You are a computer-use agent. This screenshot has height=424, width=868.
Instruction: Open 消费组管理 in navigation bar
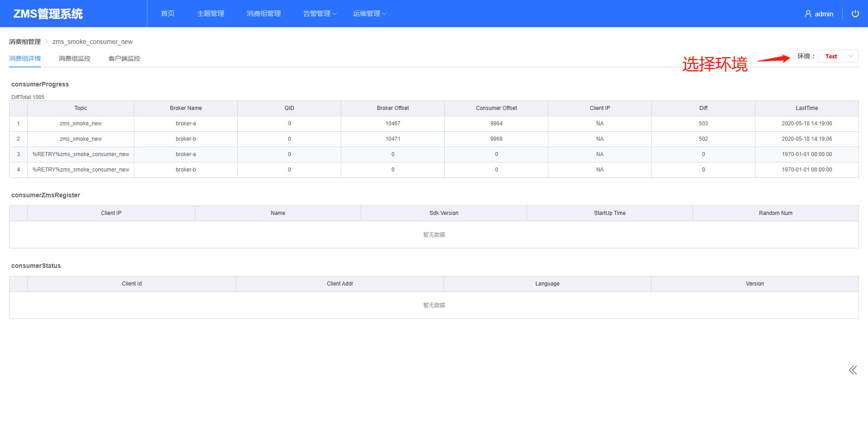pyautogui.click(x=264, y=14)
